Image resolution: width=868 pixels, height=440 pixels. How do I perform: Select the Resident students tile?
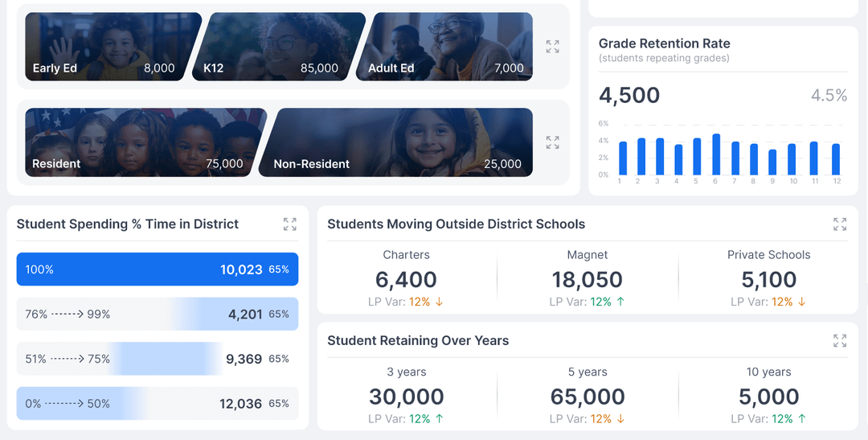[141, 142]
